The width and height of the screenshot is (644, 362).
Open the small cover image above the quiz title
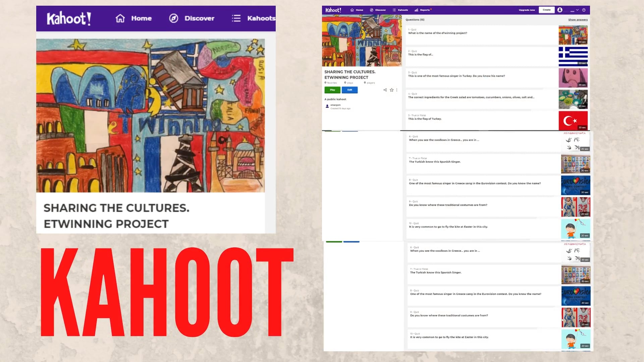362,41
